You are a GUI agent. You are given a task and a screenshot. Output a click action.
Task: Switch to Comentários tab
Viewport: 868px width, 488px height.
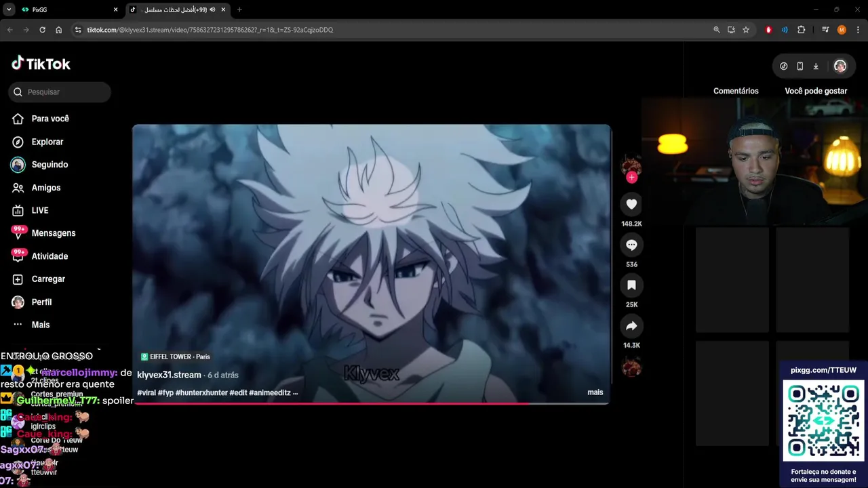[x=736, y=91]
